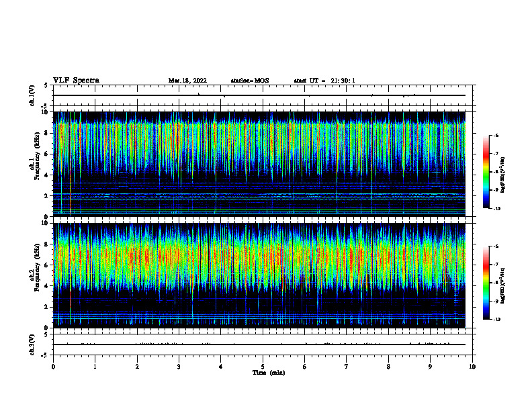Click the ch.2 "Frequency (kHz)" axis label
The height and width of the screenshot is (411, 532).
click(37, 267)
